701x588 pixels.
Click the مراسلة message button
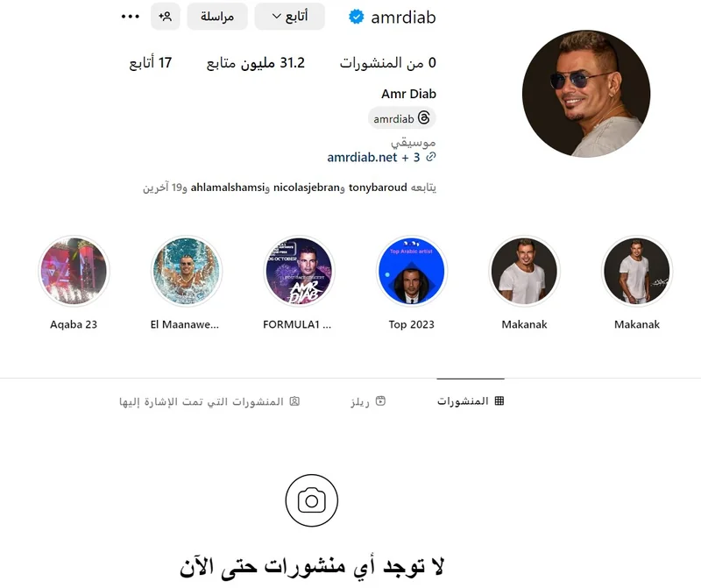coord(217,17)
